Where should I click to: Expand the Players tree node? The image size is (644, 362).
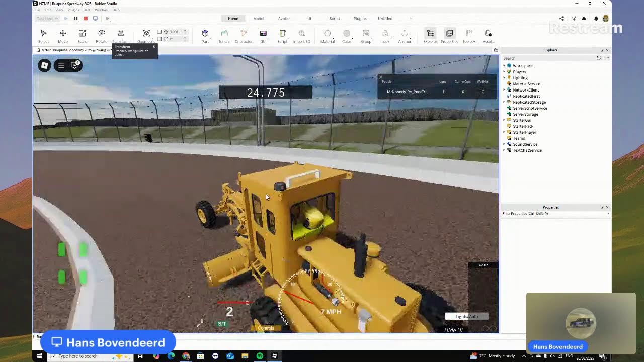(x=504, y=72)
